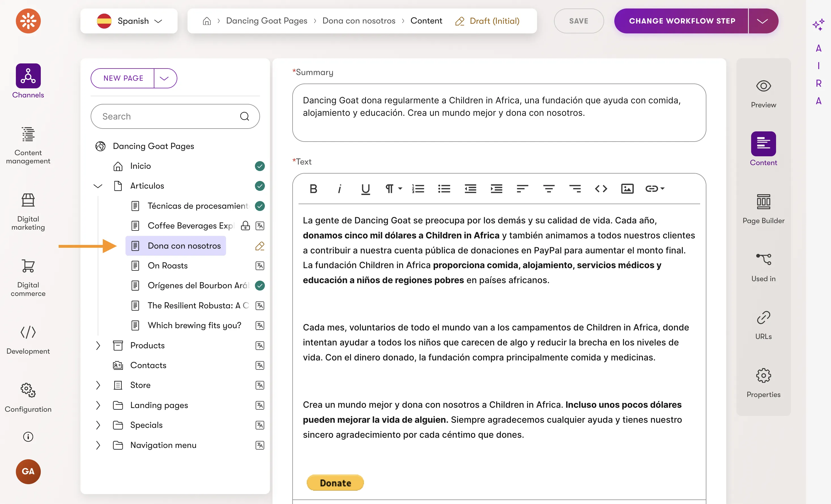Switch to the Used in tab
831x504 pixels.
click(x=763, y=267)
